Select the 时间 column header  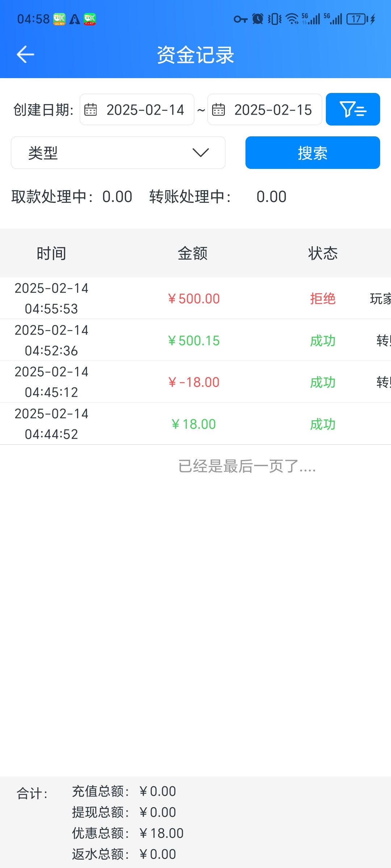coord(51,253)
